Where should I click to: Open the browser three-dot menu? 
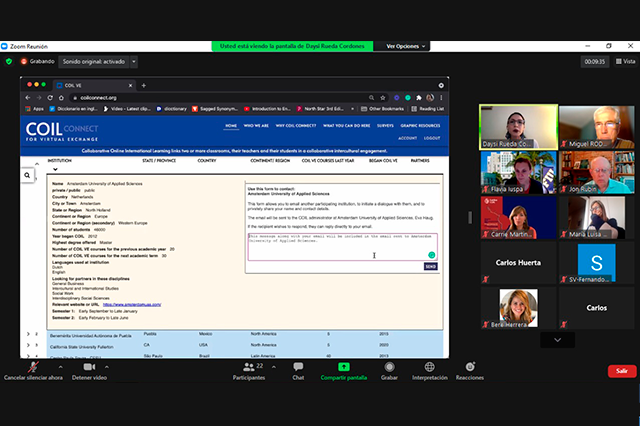click(x=441, y=98)
